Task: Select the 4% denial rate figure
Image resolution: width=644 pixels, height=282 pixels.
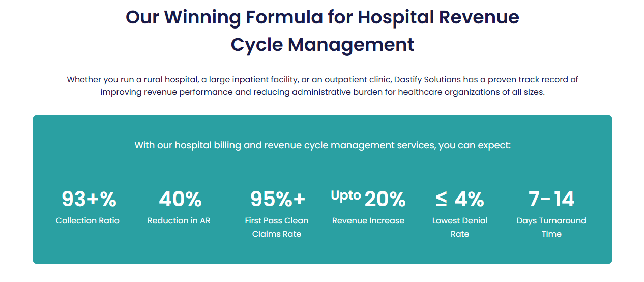Action: (469, 200)
